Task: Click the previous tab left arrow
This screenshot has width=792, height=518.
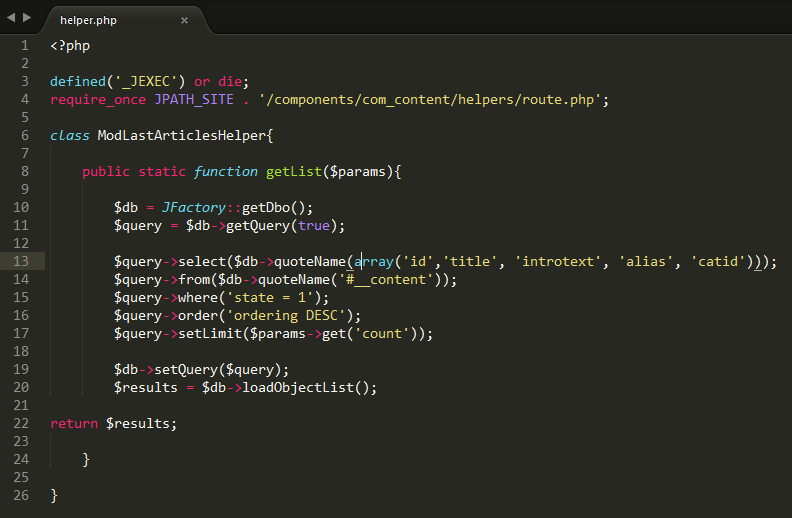Action: (x=11, y=18)
